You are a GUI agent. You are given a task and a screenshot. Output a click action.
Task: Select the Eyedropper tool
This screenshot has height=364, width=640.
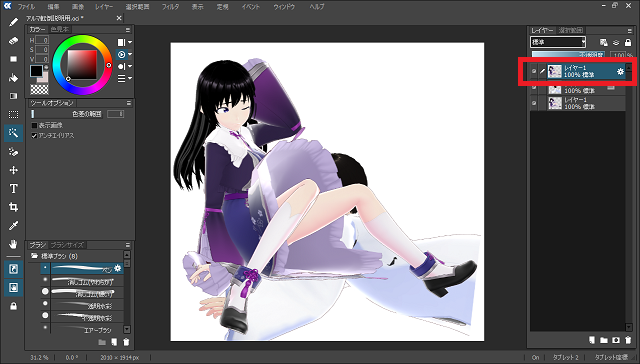coord(13,226)
